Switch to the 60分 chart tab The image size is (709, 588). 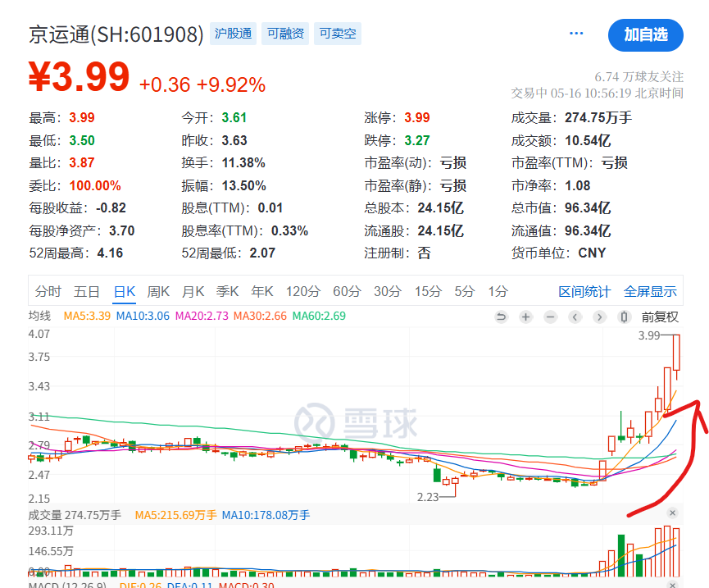(347, 291)
